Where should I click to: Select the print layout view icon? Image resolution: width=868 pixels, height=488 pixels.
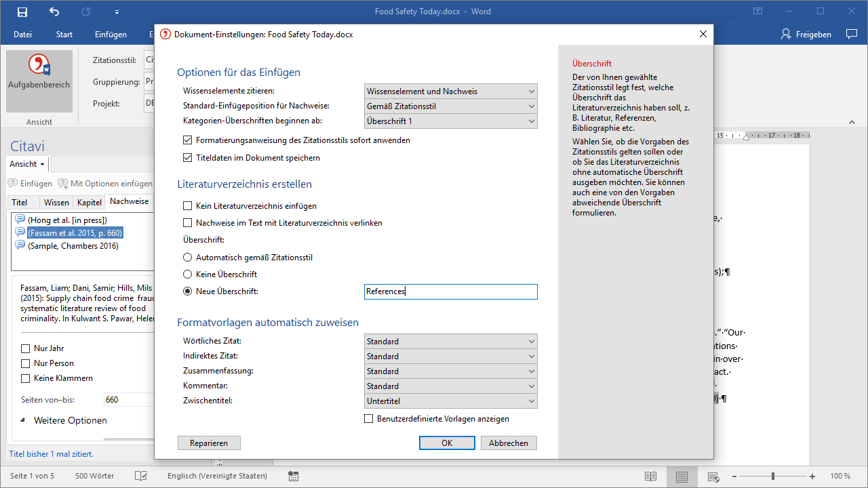(682, 476)
